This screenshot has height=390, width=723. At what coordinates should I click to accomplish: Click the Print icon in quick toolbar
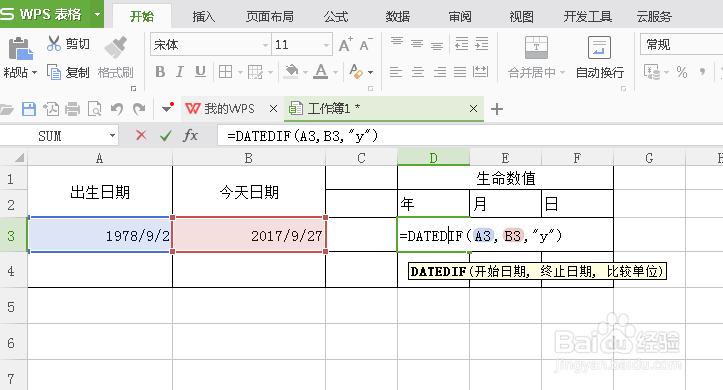click(x=72, y=109)
